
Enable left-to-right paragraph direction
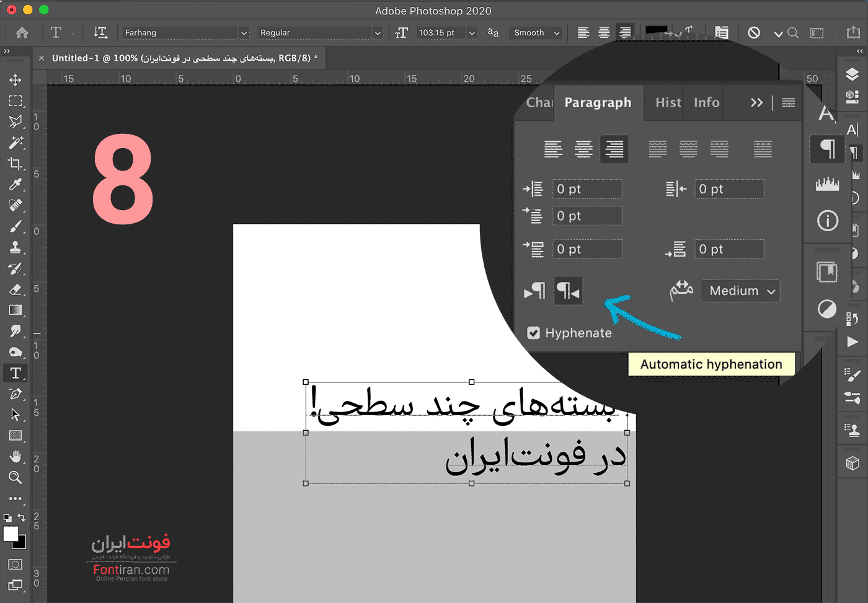pos(535,291)
